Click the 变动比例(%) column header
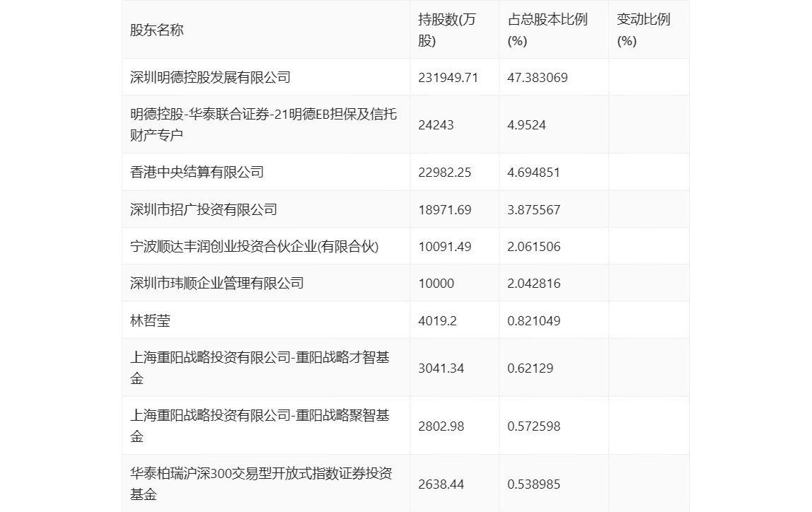Image resolution: width=812 pixels, height=512 pixels. click(643, 30)
